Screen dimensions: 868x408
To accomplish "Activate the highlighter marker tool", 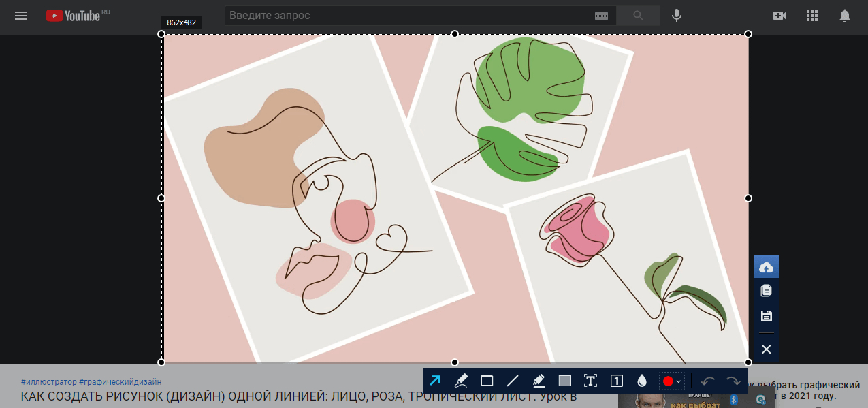I will (x=539, y=381).
